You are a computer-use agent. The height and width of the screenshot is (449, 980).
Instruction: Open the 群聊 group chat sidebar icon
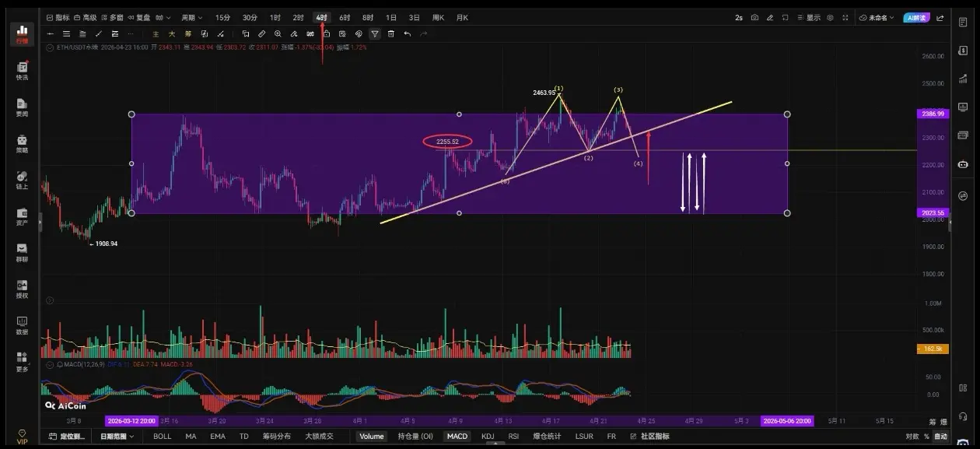pyautogui.click(x=22, y=253)
